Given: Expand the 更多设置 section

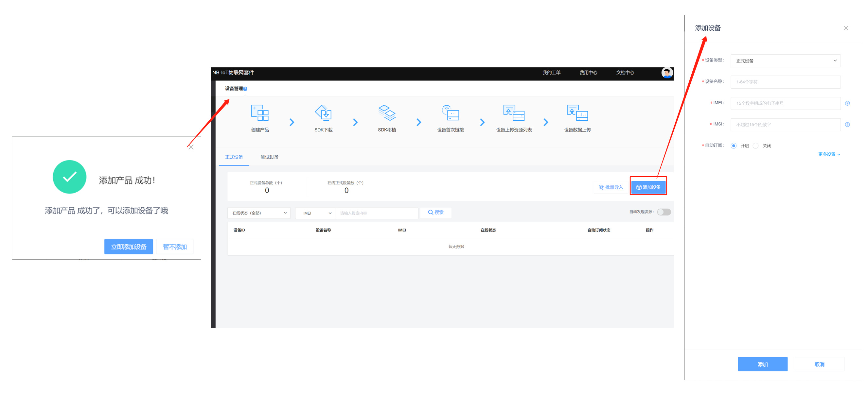Looking at the screenshot, I should [829, 154].
